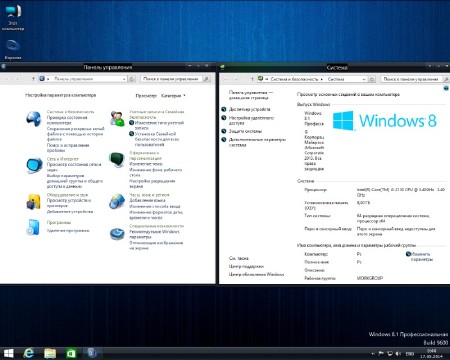Open the Network and Internet category icon
The height and width of the screenshot is (360, 450).
click(34, 166)
